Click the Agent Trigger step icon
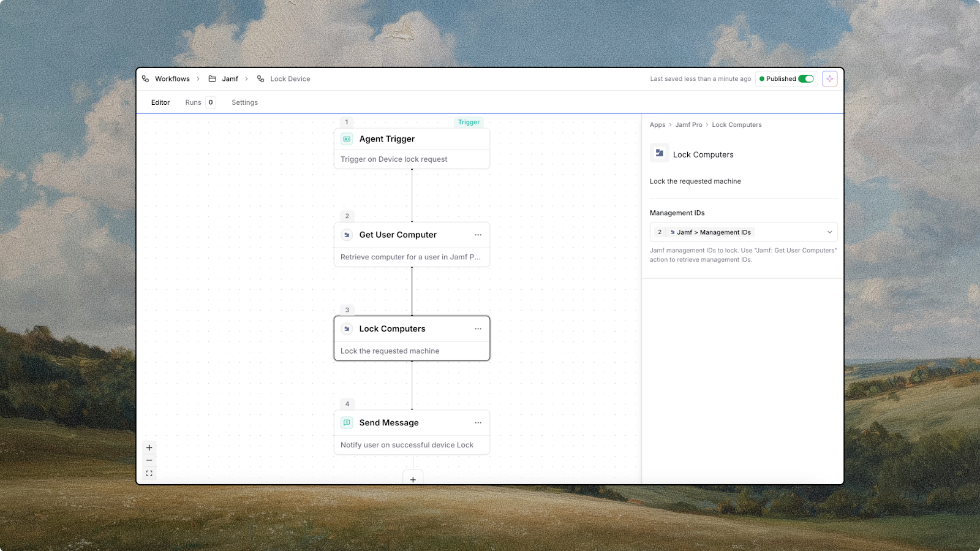 347,139
